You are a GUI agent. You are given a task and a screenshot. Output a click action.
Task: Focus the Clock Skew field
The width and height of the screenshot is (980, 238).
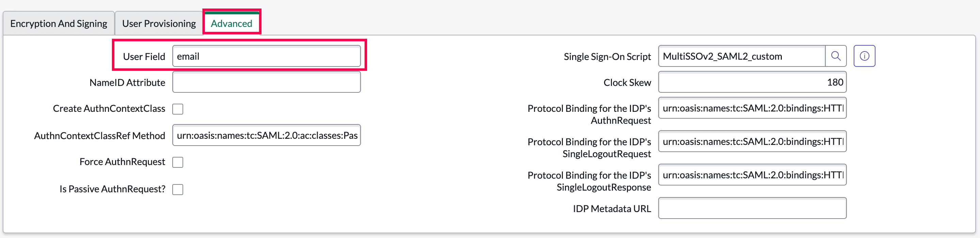[752, 82]
